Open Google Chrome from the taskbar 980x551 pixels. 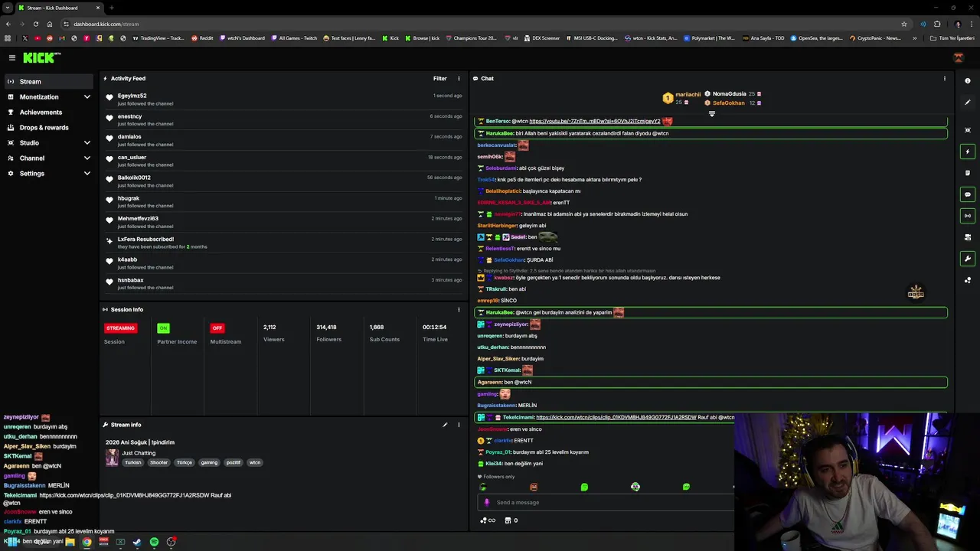[x=87, y=542]
